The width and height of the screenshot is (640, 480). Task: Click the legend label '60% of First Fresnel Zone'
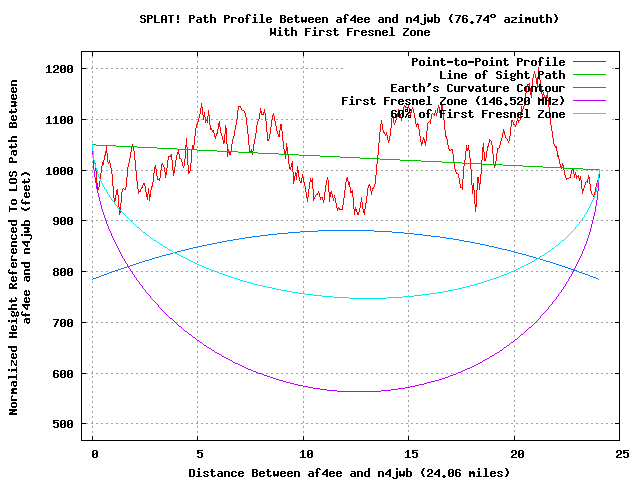(x=478, y=114)
